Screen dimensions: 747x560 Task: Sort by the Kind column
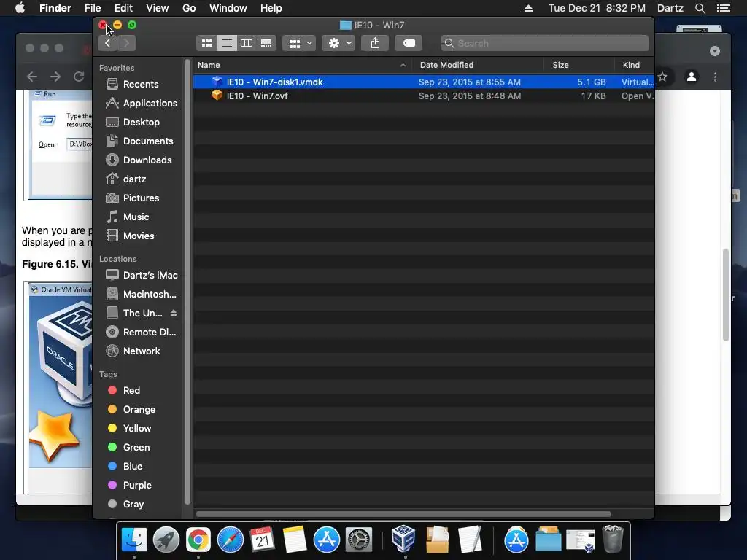634,65
